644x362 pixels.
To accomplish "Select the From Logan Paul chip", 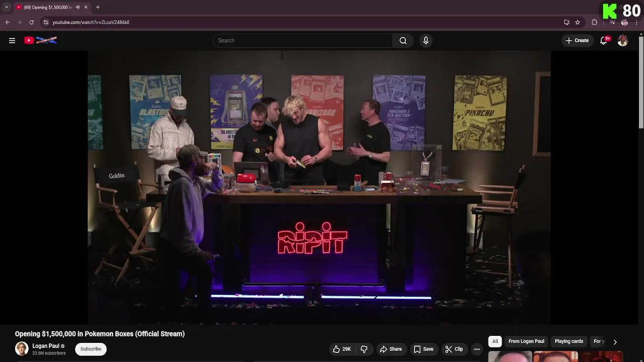I will (x=526, y=341).
